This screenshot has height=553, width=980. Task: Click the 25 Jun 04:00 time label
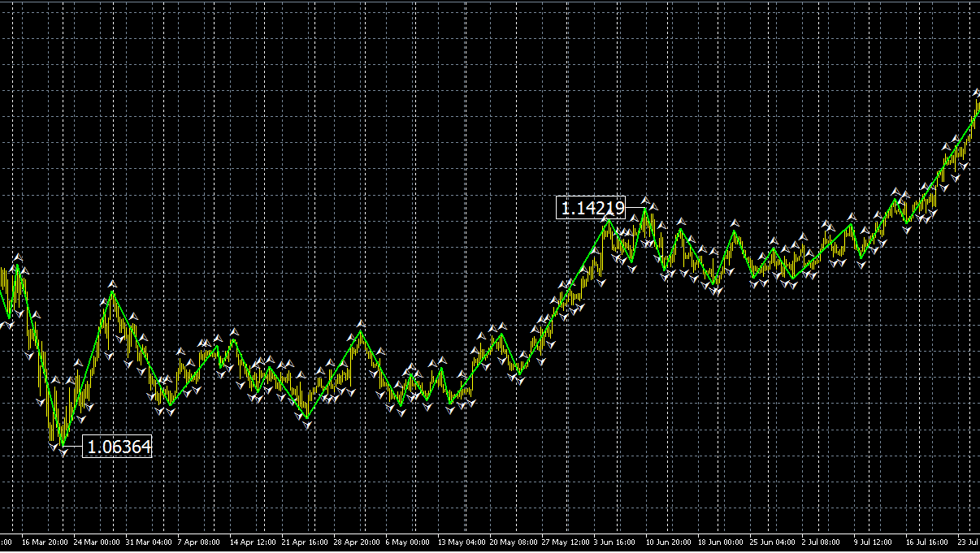coord(774,542)
